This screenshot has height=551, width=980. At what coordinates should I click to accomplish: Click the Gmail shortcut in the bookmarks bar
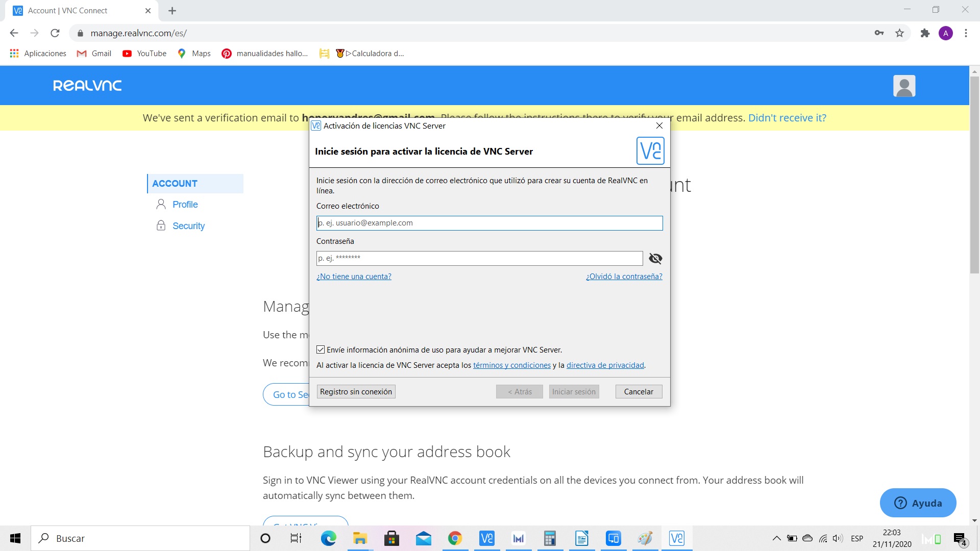[x=94, y=53]
